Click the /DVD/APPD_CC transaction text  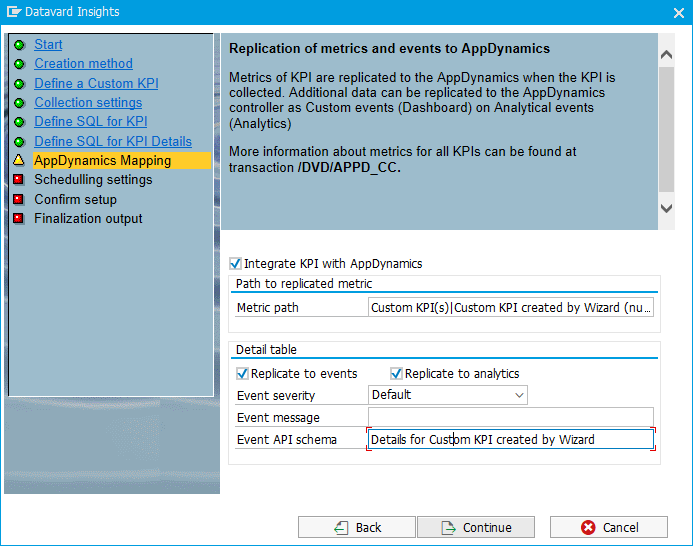349,168
